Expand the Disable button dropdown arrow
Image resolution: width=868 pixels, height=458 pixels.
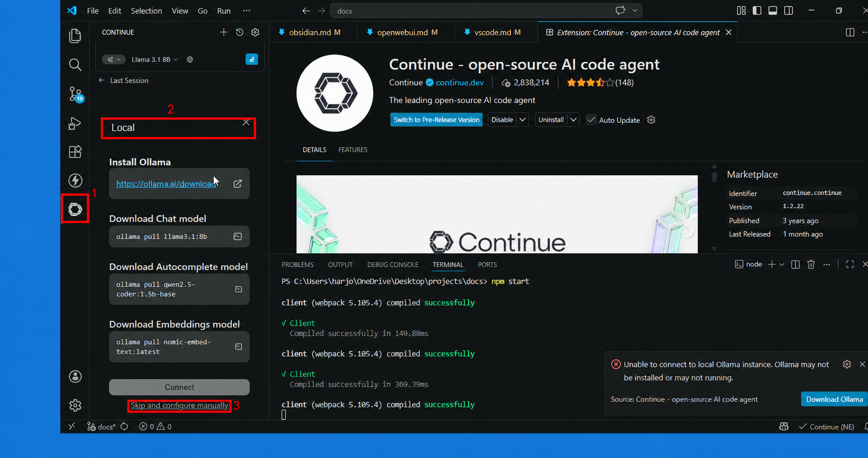tap(523, 120)
